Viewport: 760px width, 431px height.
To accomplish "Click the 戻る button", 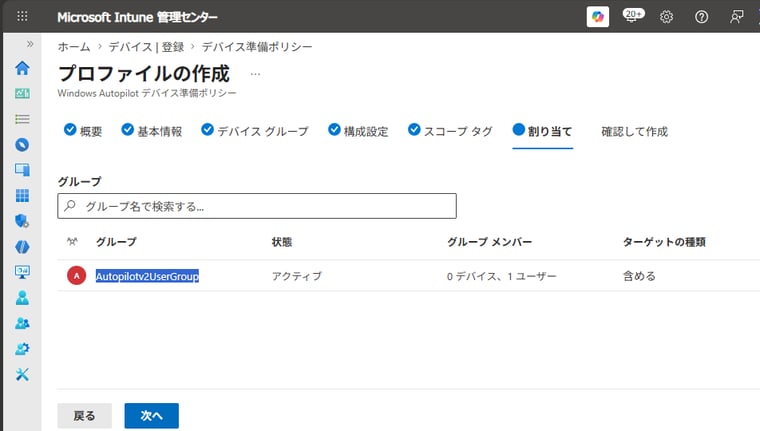I will (x=84, y=415).
